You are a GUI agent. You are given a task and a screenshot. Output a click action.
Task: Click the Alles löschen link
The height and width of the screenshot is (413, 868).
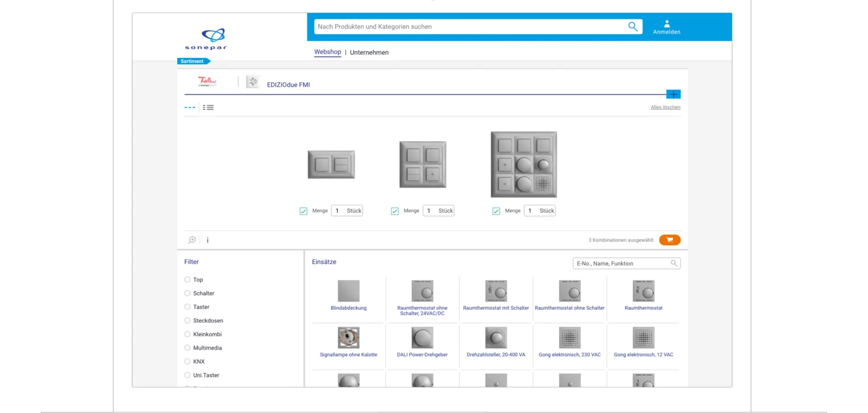(665, 108)
